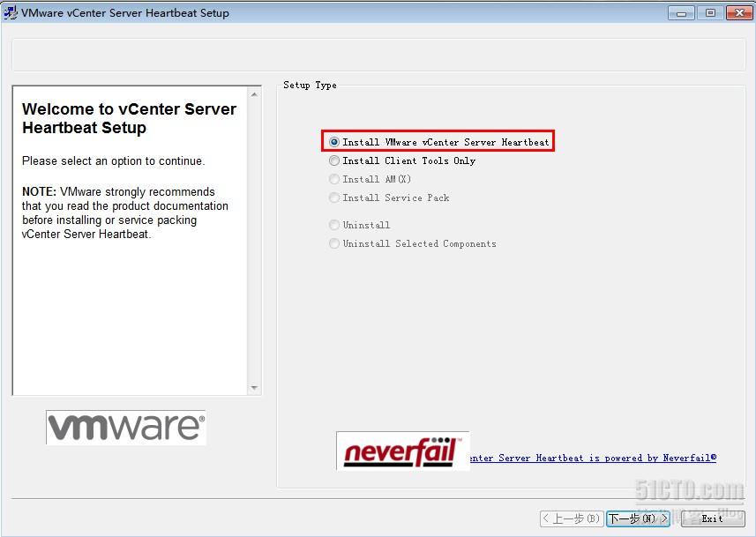The width and height of the screenshot is (756, 537).
Task: Click the Setup Type group label
Action: click(x=310, y=86)
